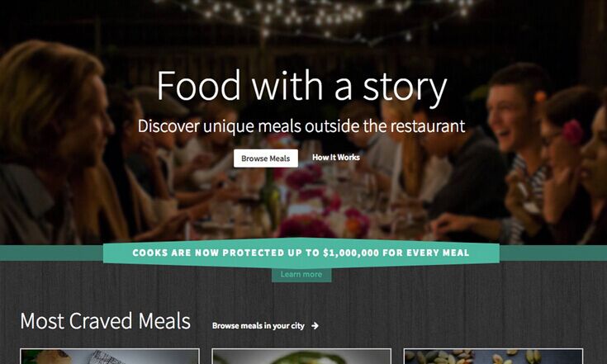Screen dimensions: 607x364
Task: Open the meal thumbnail showing pistachio nuts
Action: tap(493, 357)
